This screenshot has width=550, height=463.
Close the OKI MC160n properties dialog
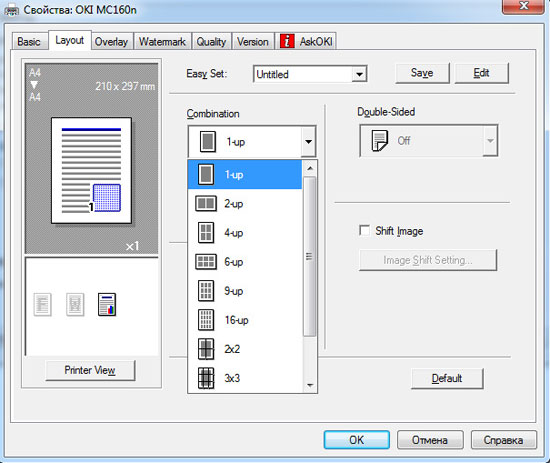click(x=523, y=6)
